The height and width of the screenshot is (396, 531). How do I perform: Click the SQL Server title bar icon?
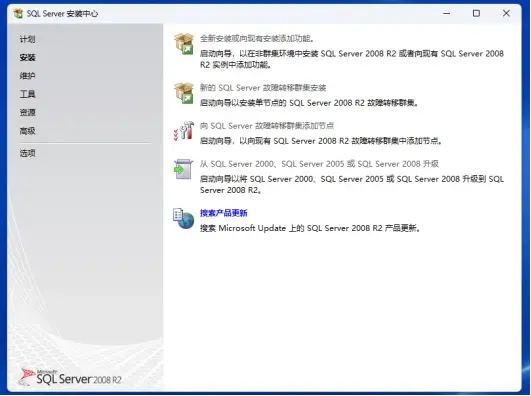pyautogui.click(x=18, y=14)
